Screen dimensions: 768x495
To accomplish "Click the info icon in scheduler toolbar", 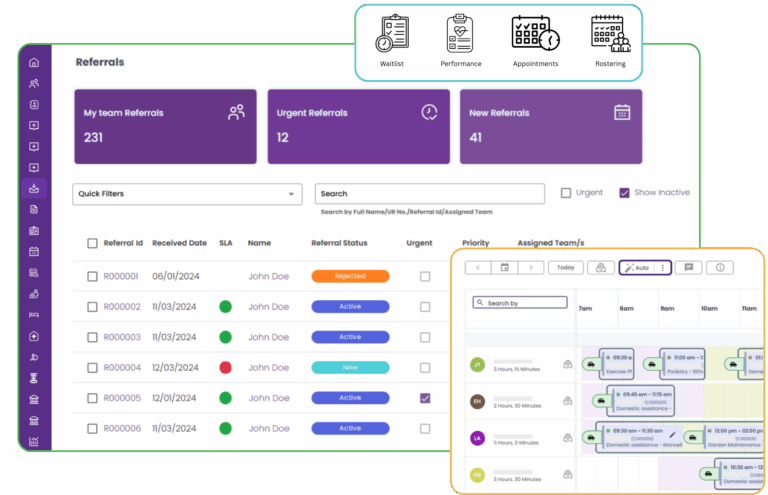I will pyautogui.click(x=720, y=268).
